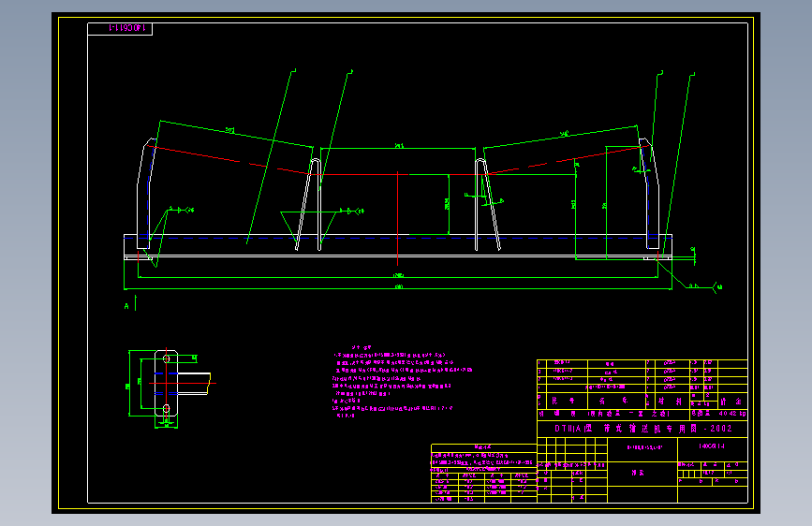The height and width of the screenshot is (526, 812).
Task: Select the left outer side bracket
Action: coord(145,193)
